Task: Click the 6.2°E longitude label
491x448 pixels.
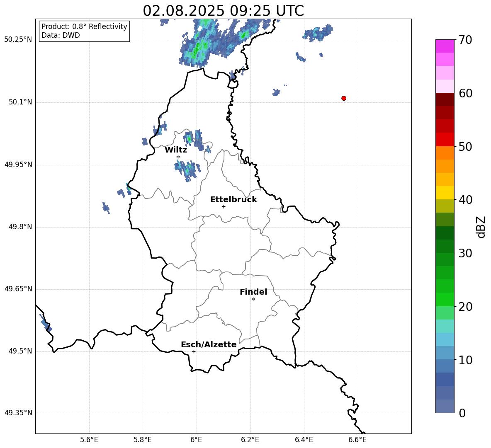Action: click(250, 440)
